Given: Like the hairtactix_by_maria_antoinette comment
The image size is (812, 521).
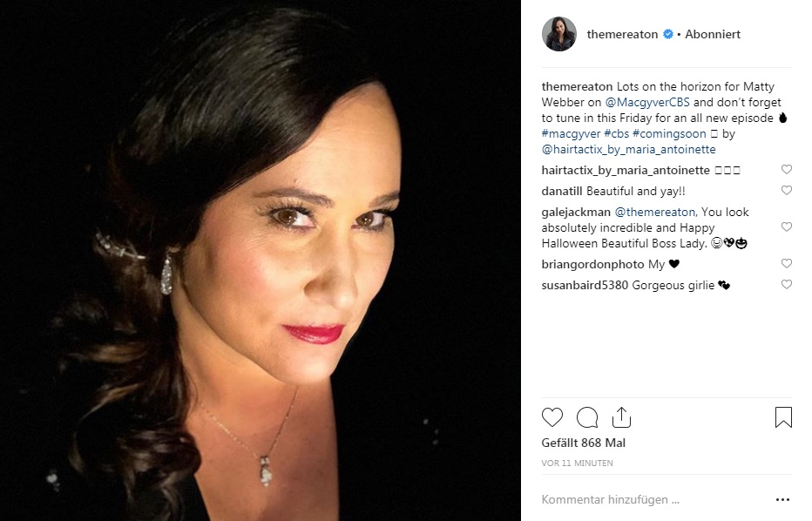Looking at the screenshot, I should tap(787, 169).
